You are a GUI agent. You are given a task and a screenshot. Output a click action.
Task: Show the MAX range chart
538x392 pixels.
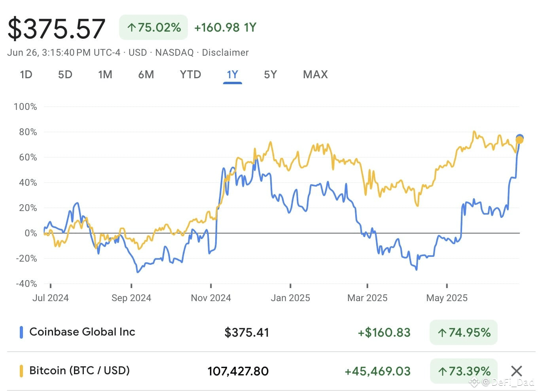point(315,74)
